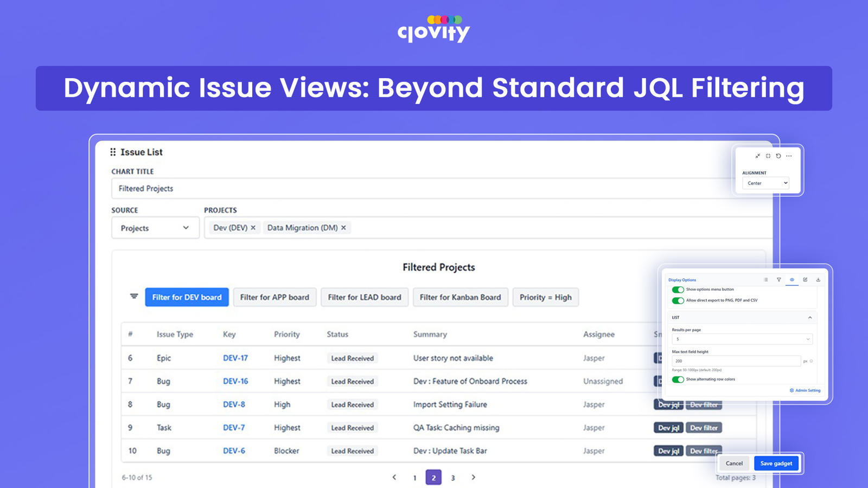This screenshot has width=868, height=488.
Task: Click current page 2 button
Action: (433, 478)
